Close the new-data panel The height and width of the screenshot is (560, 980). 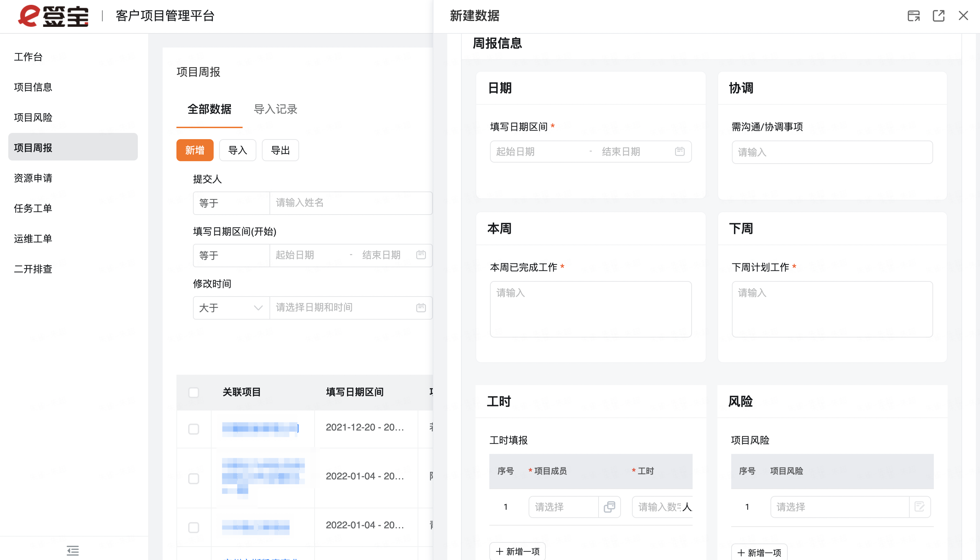(963, 16)
